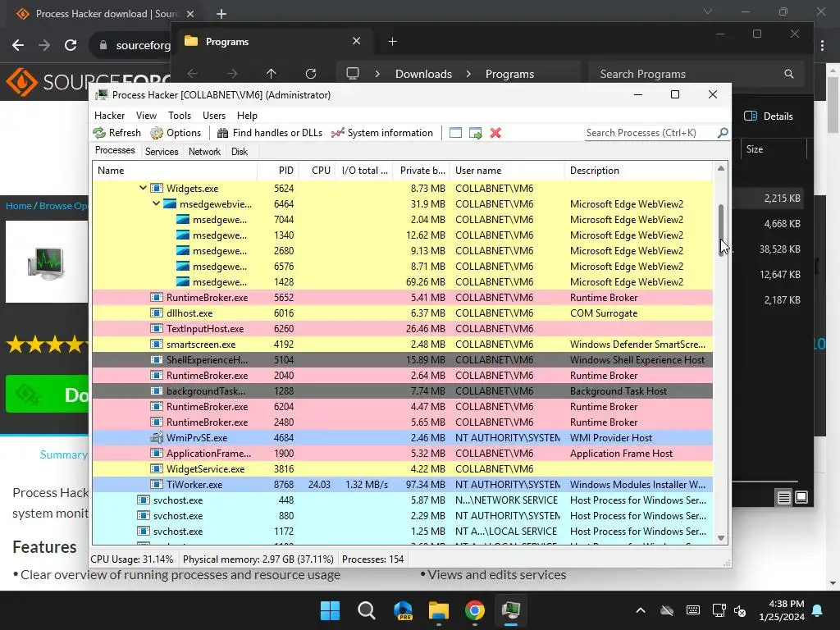Click Find handles or DLLs
Screen dimensions: 840x630
click(269, 133)
